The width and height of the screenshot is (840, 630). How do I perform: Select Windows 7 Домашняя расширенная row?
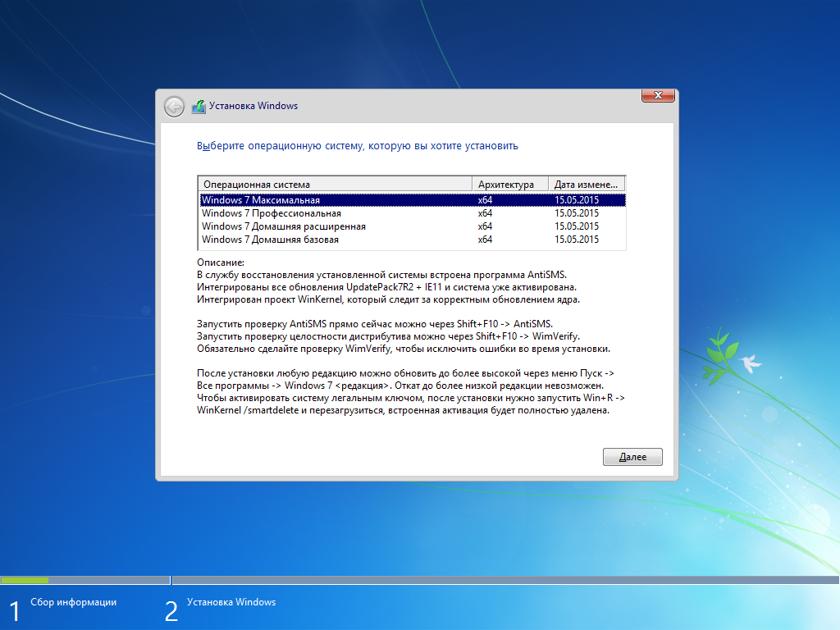[x=413, y=226]
